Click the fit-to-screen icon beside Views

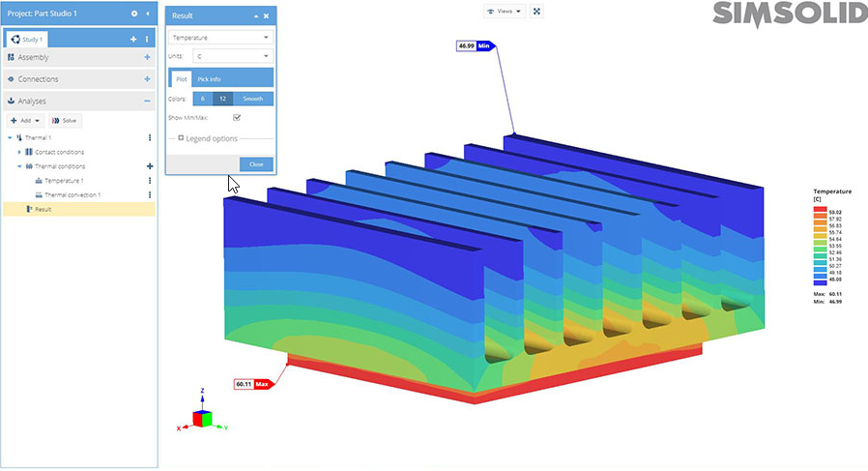click(x=537, y=12)
